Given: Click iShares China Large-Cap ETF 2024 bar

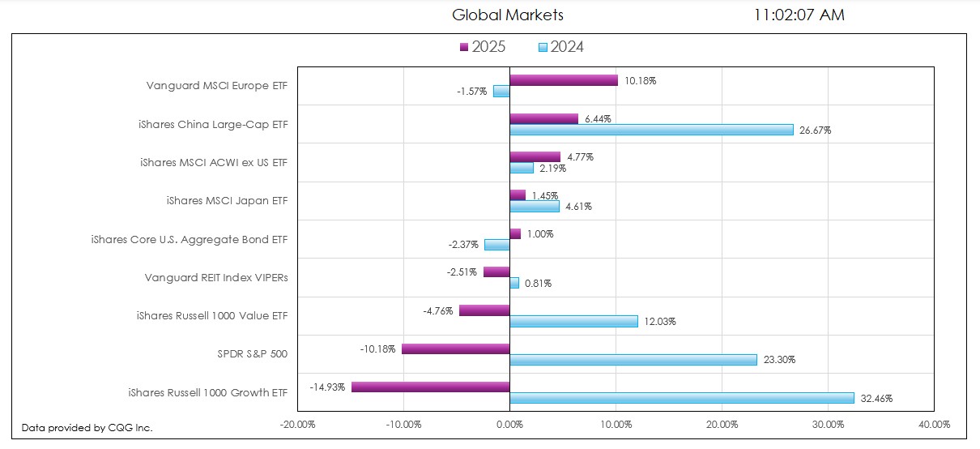Looking at the screenshot, I should tap(651, 130).
